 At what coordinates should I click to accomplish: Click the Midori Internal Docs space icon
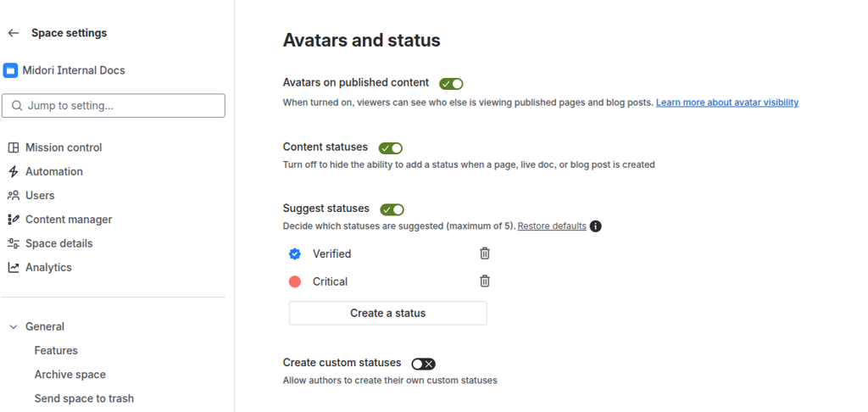click(x=11, y=70)
